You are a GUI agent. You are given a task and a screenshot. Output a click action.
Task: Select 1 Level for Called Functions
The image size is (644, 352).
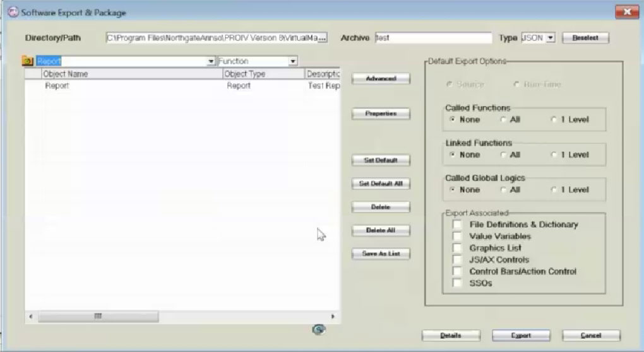pos(554,119)
